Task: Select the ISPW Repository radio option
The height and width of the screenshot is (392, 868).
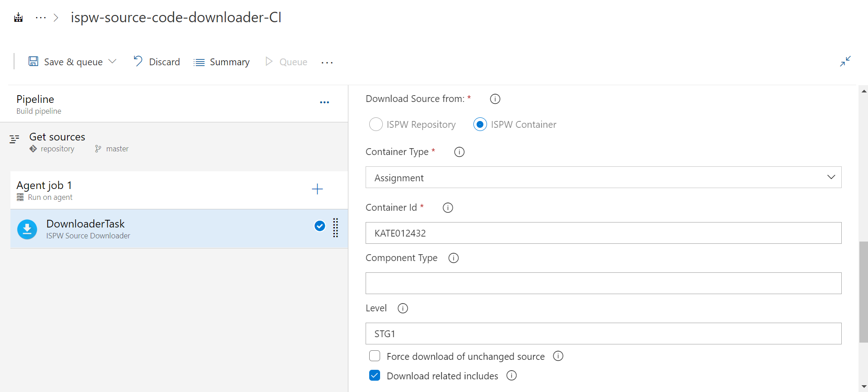Action: point(376,124)
